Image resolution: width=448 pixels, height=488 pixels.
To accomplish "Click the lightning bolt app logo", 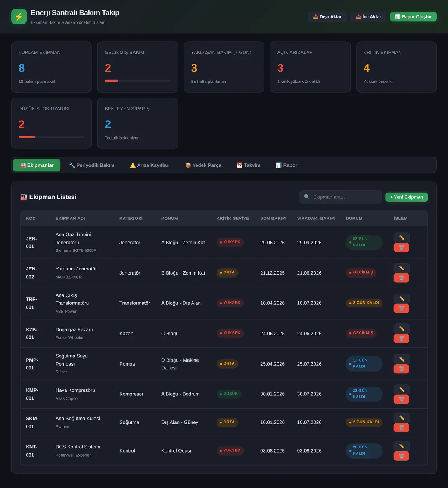I will (19, 16).
